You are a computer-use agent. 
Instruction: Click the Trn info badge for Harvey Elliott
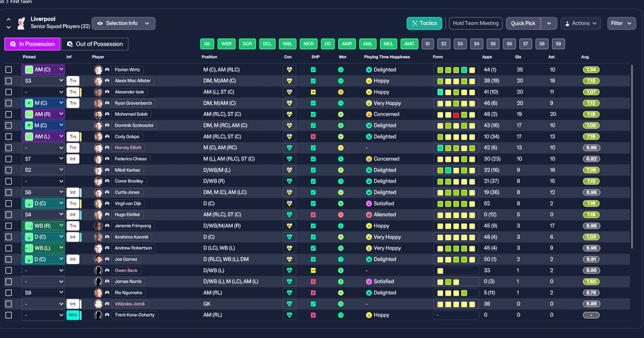(x=73, y=148)
